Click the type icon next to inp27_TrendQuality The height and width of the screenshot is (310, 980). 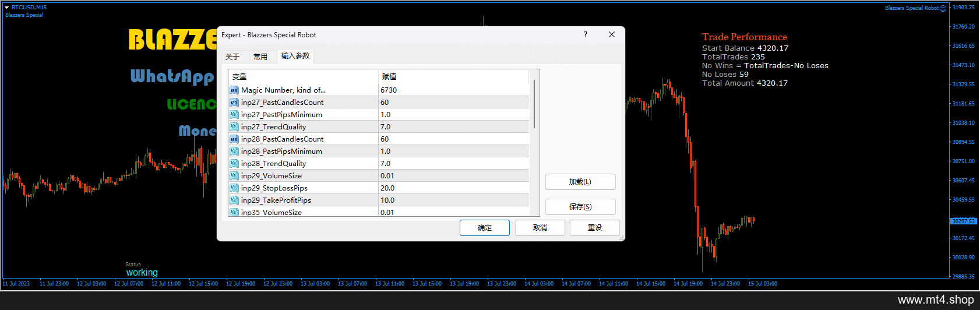click(234, 127)
